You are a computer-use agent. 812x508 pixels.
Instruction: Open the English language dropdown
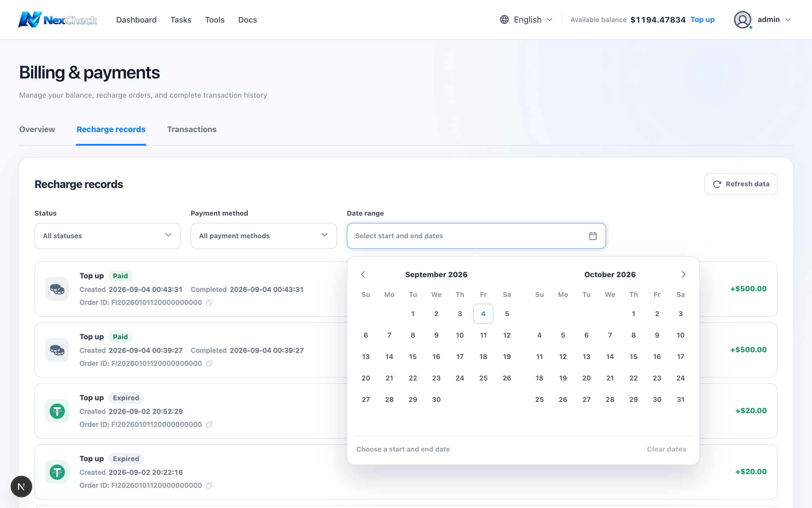(x=526, y=19)
